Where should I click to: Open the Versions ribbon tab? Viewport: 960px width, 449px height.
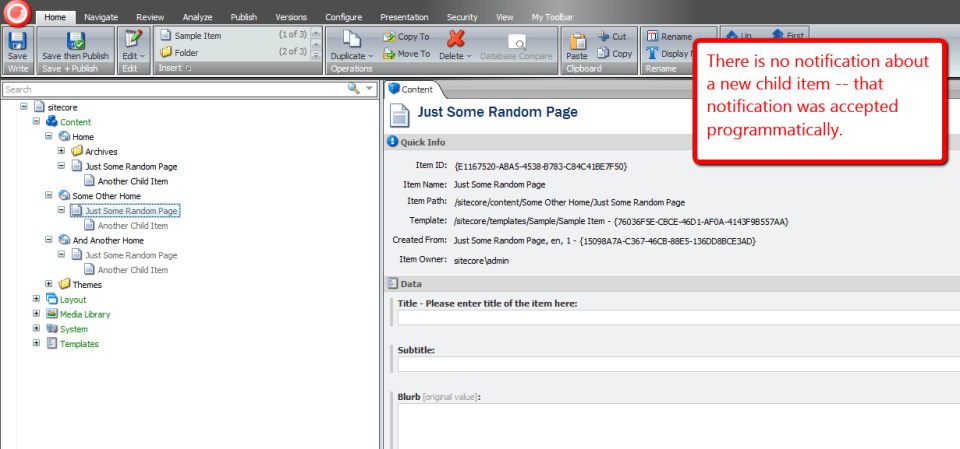[x=291, y=17]
